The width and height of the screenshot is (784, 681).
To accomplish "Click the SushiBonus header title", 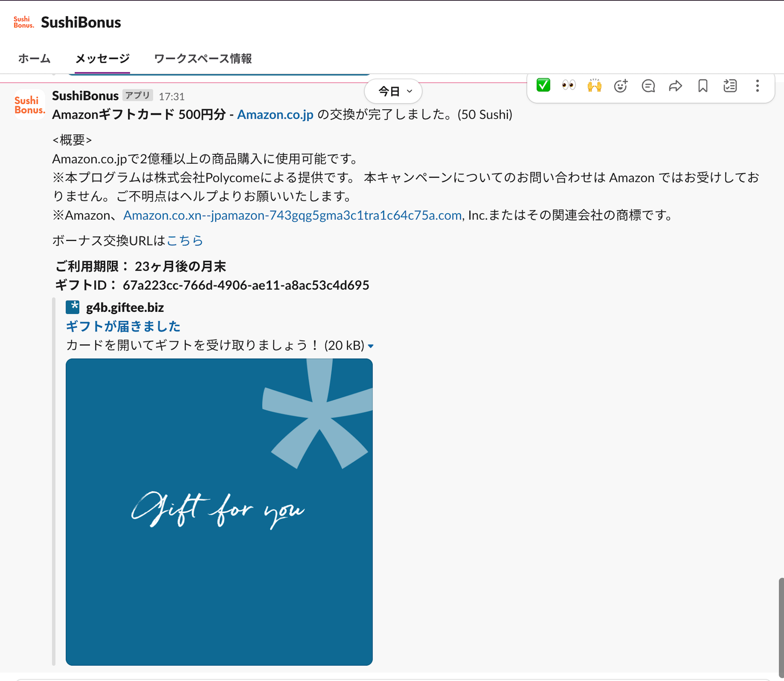I will [81, 22].
